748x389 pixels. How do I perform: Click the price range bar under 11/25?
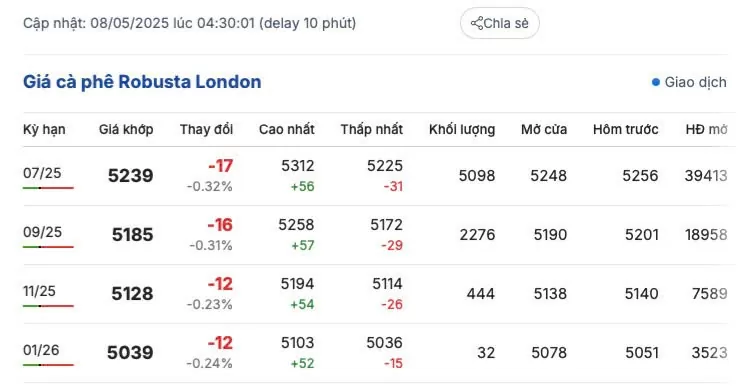coord(48,306)
